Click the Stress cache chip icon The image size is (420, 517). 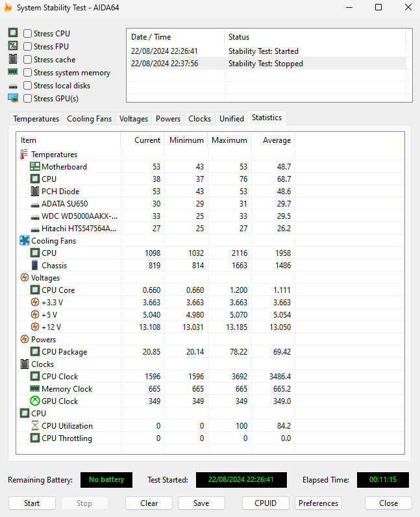[13, 58]
